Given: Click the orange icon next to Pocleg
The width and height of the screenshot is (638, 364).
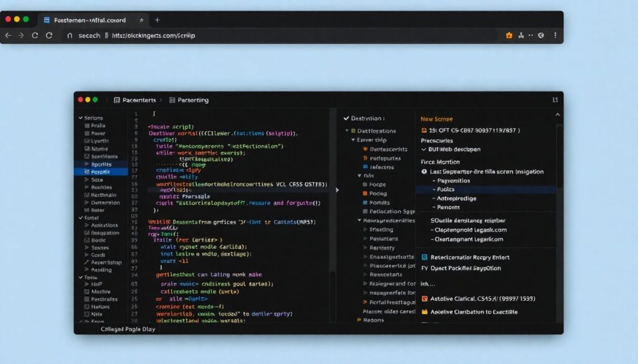Looking at the screenshot, I should (364, 194).
